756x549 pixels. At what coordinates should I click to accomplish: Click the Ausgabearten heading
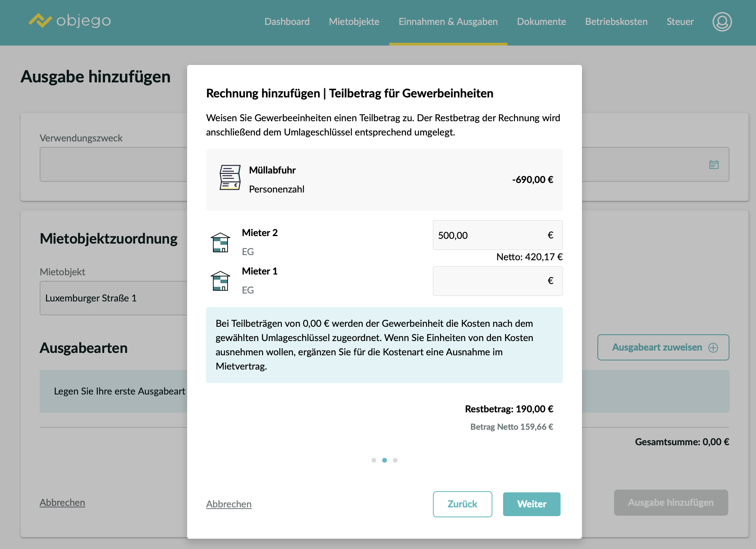(84, 348)
